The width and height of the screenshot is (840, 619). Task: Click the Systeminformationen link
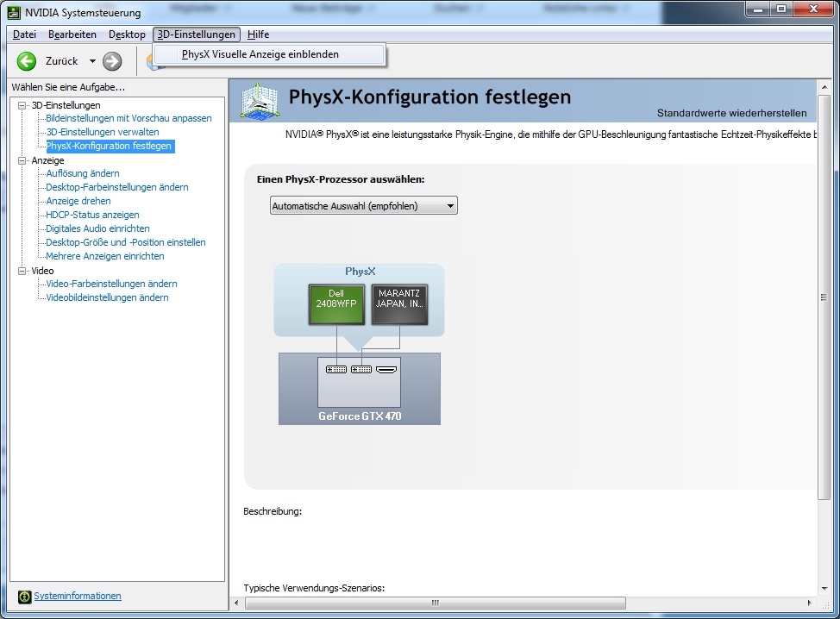77,596
